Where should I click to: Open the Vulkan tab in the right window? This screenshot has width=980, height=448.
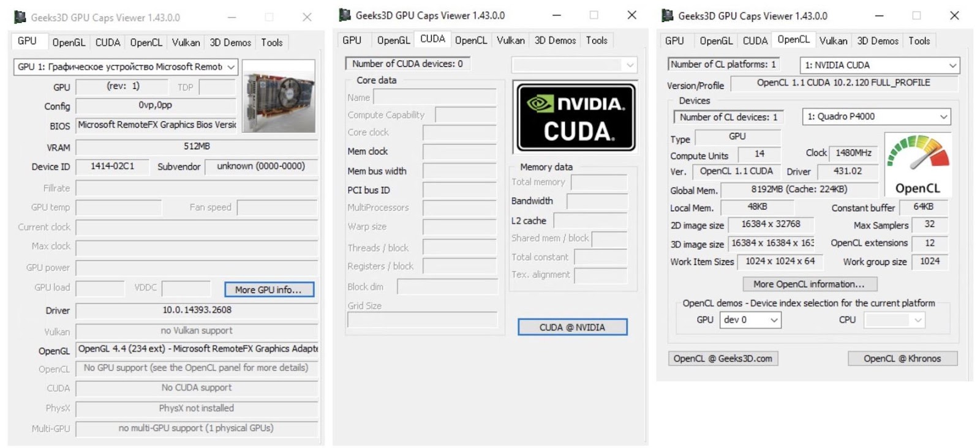833,41
